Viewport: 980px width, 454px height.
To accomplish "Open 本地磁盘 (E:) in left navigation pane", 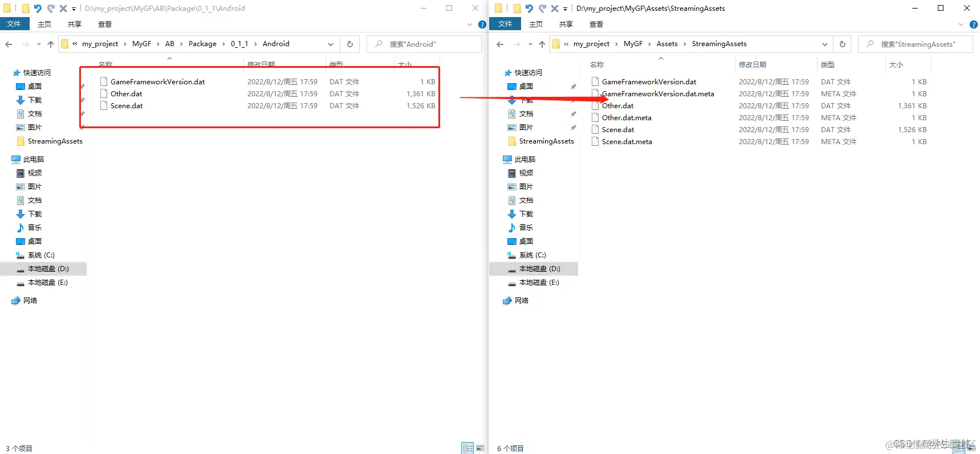I will click(x=48, y=282).
